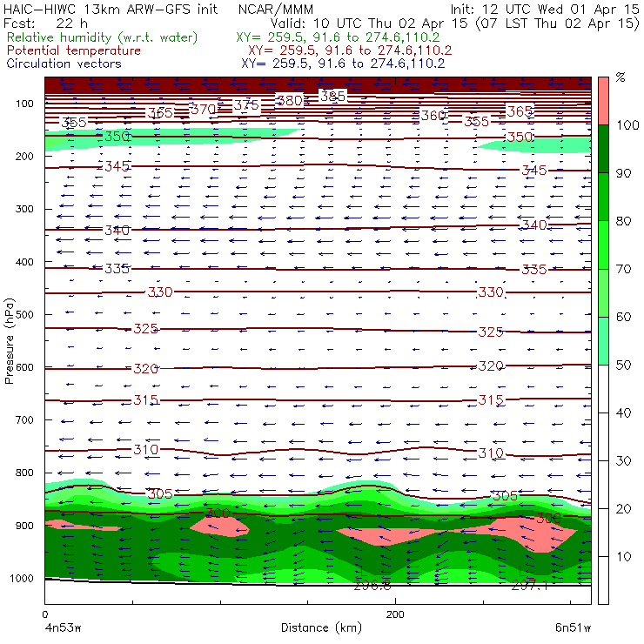This screenshot has height=644, width=644.
Task: Click the '375' contour label
Action: [x=246, y=105]
